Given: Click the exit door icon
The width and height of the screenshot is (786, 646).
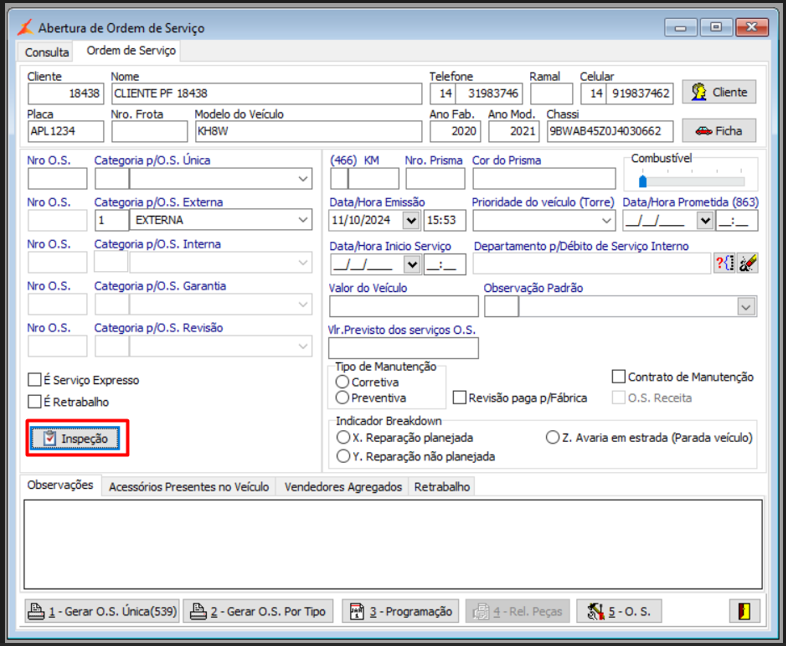Looking at the screenshot, I should point(744,611).
